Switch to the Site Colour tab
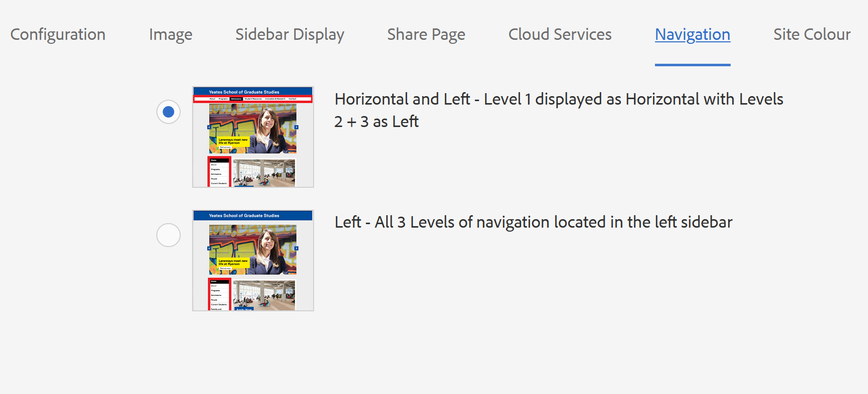 (812, 34)
